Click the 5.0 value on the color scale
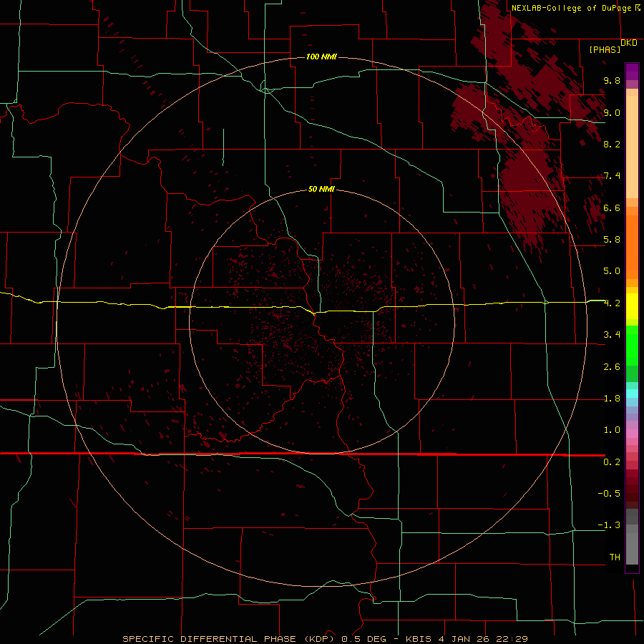 pos(612,271)
